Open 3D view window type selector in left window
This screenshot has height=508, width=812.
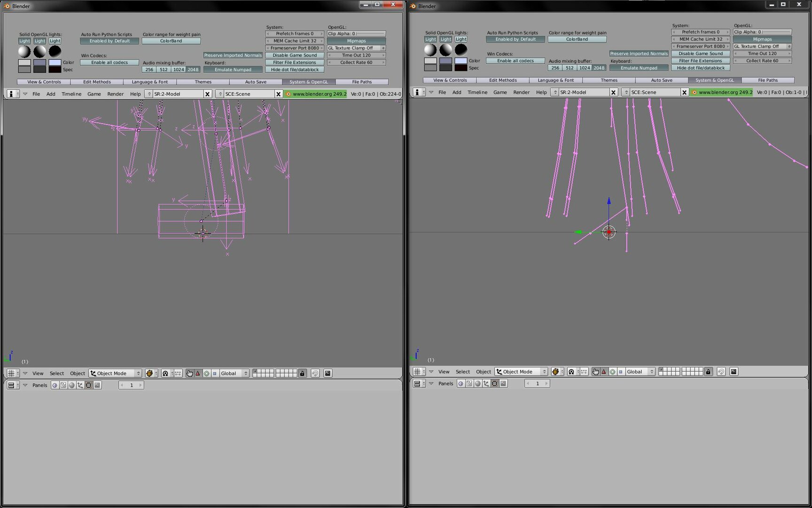pyautogui.click(x=12, y=373)
